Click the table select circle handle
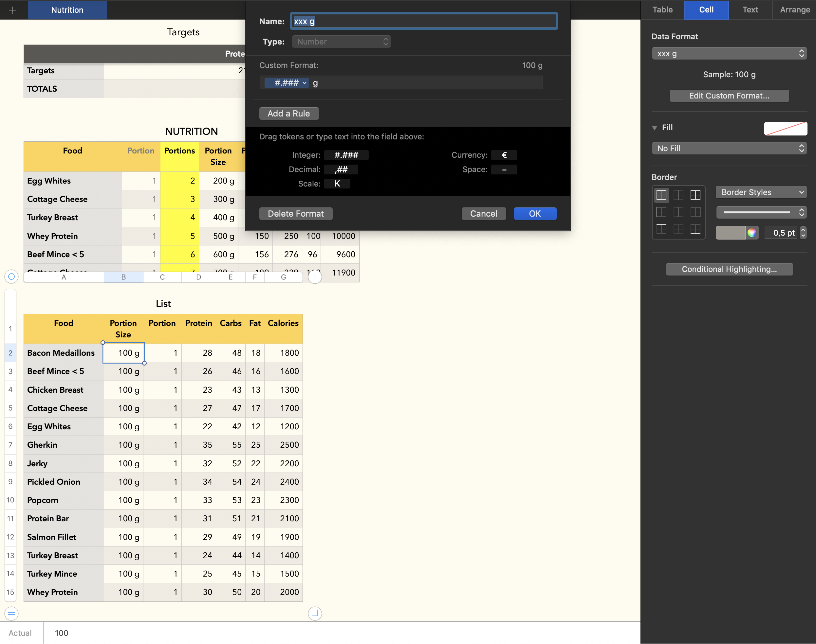Screen dimensions: 816x644 pos(12,277)
